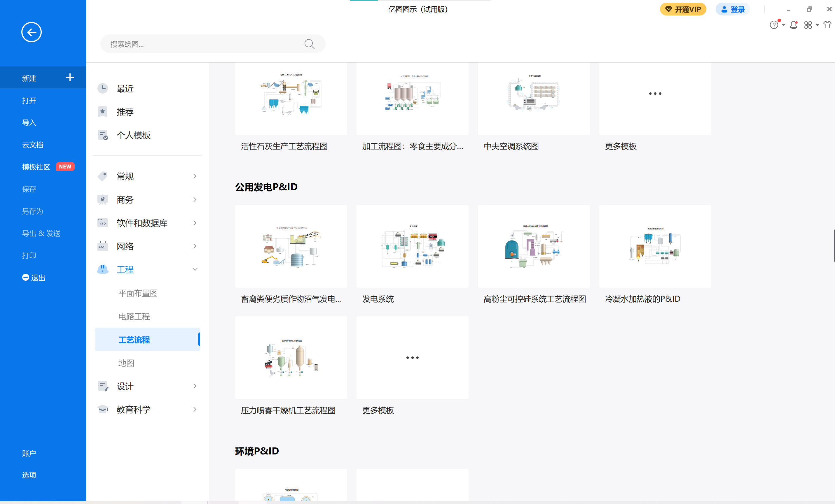Open 冷凝水加热液的P&ID template thumbnail
Image resolution: width=835 pixels, height=504 pixels.
[x=655, y=246]
